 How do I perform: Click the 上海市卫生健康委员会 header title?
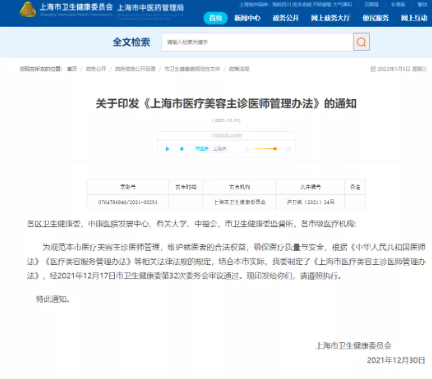(x=76, y=7)
